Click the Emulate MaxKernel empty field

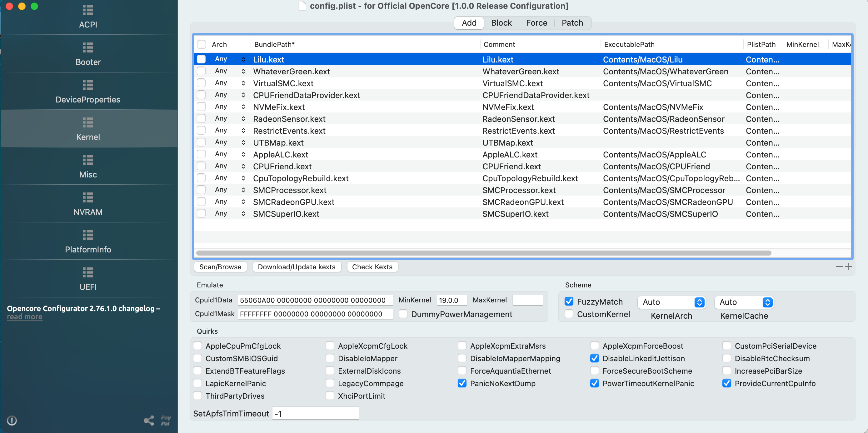tap(527, 300)
